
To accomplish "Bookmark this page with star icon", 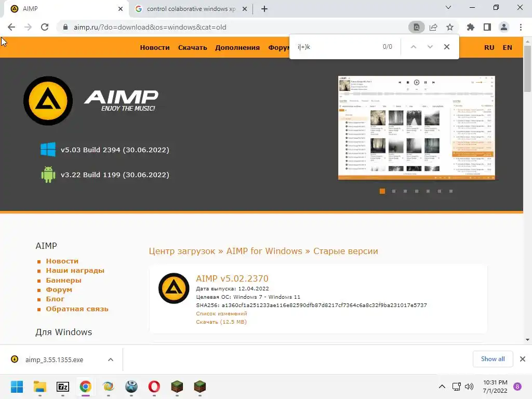I will click(450, 27).
